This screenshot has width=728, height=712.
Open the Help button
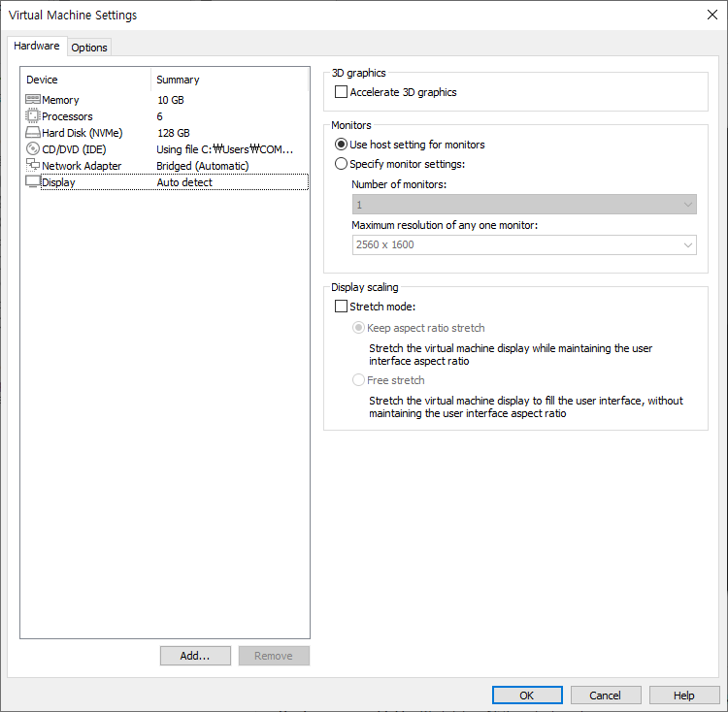pos(684,695)
